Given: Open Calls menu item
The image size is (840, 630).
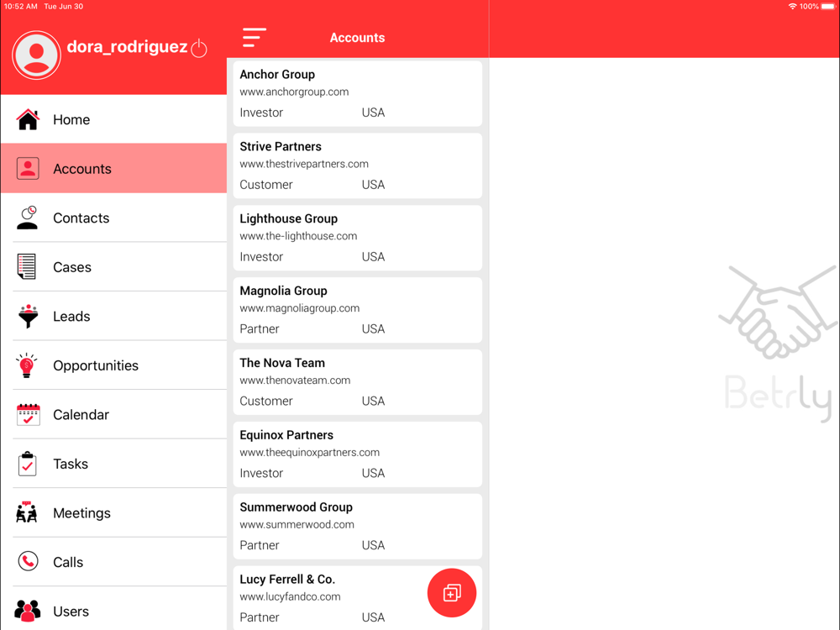Looking at the screenshot, I should [113, 562].
